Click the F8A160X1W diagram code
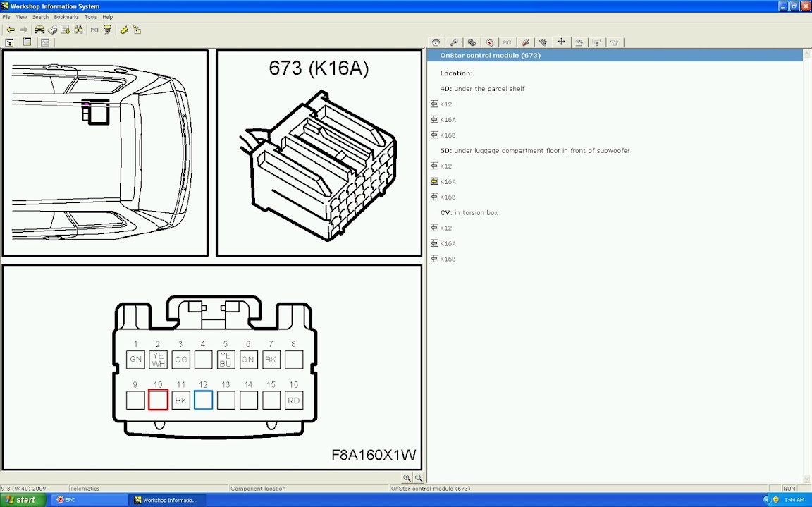The image size is (812, 507). [374, 455]
